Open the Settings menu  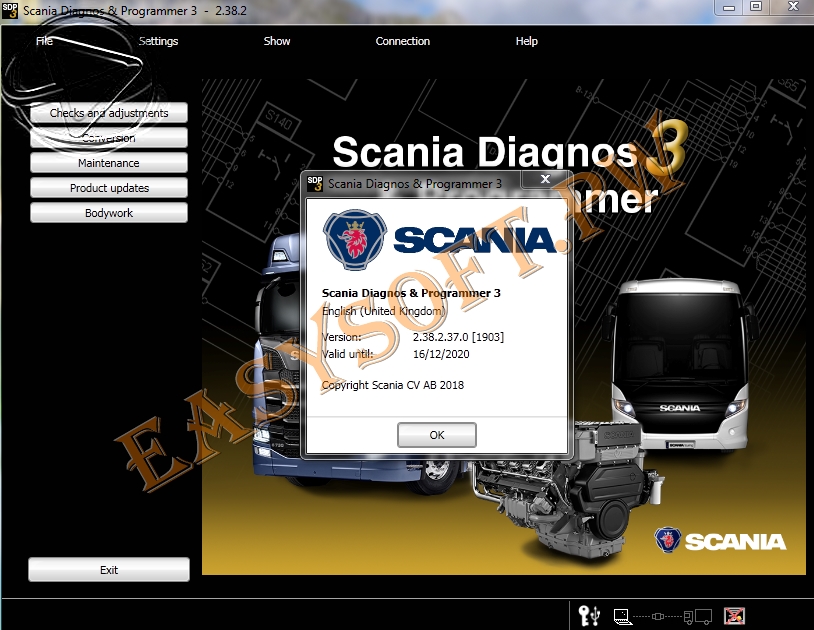coord(158,41)
